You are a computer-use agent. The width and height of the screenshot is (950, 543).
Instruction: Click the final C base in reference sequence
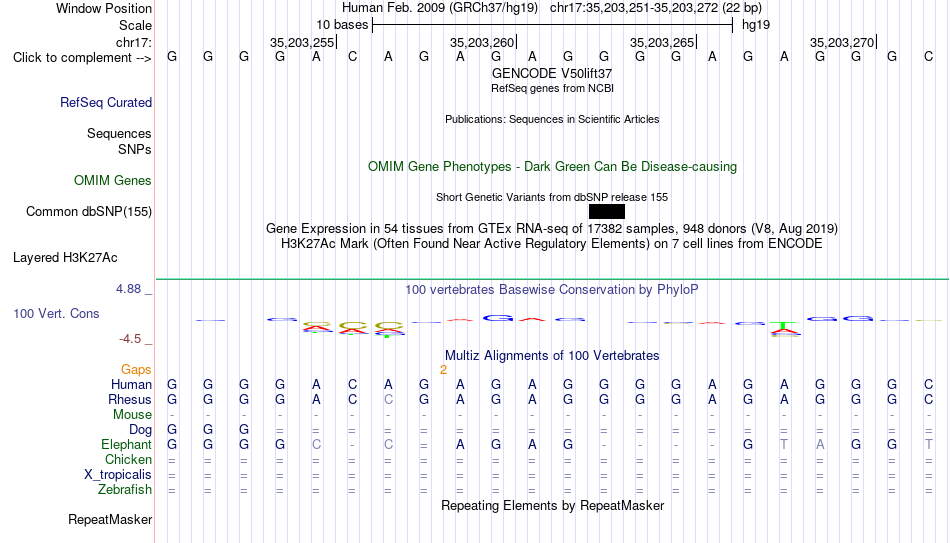point(928,56)
